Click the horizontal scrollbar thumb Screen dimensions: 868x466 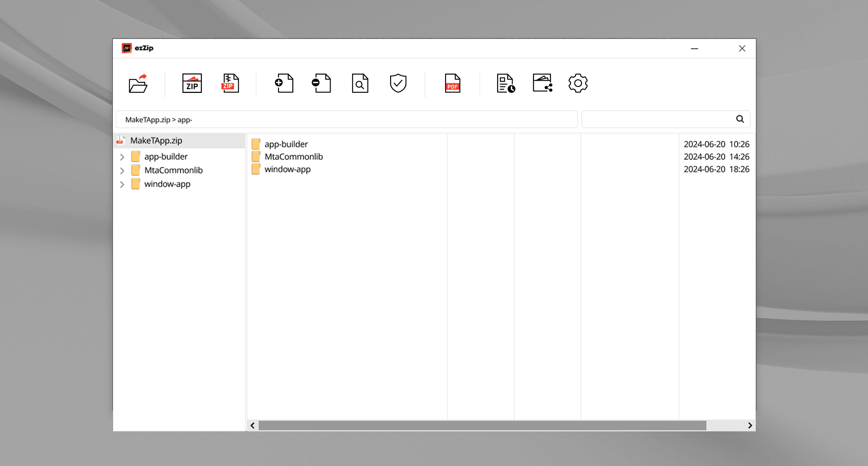tap(482, 425)
